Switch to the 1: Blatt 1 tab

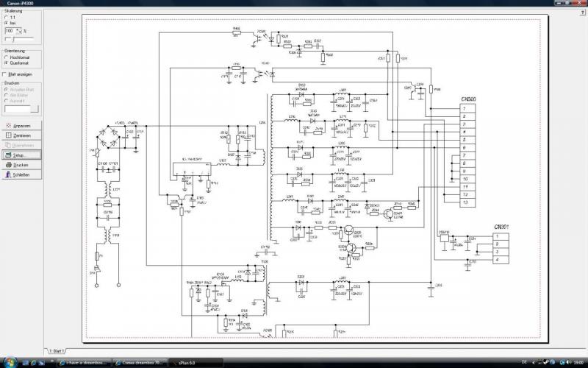click(x=55, y=352)
